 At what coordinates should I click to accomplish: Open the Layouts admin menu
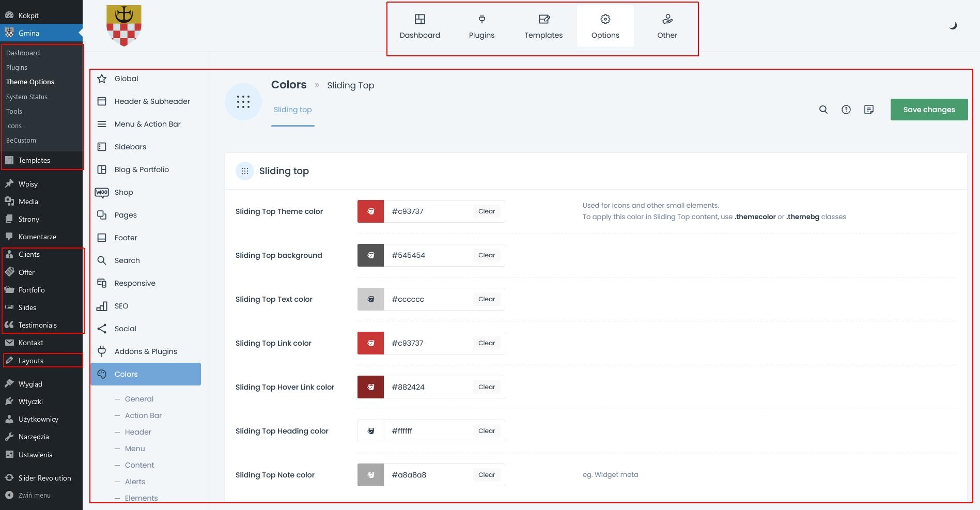pos(41,361)
